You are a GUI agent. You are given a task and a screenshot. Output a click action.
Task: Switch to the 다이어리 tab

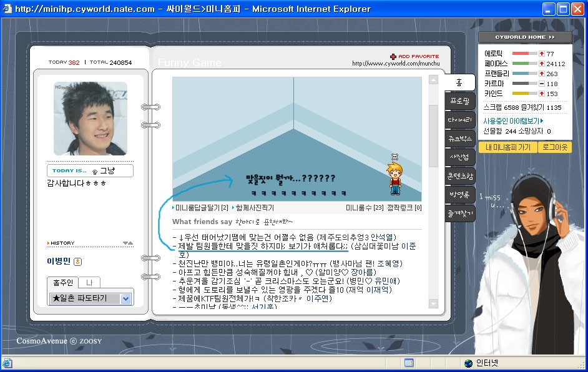pyautogui.click(x=460, y=120)
